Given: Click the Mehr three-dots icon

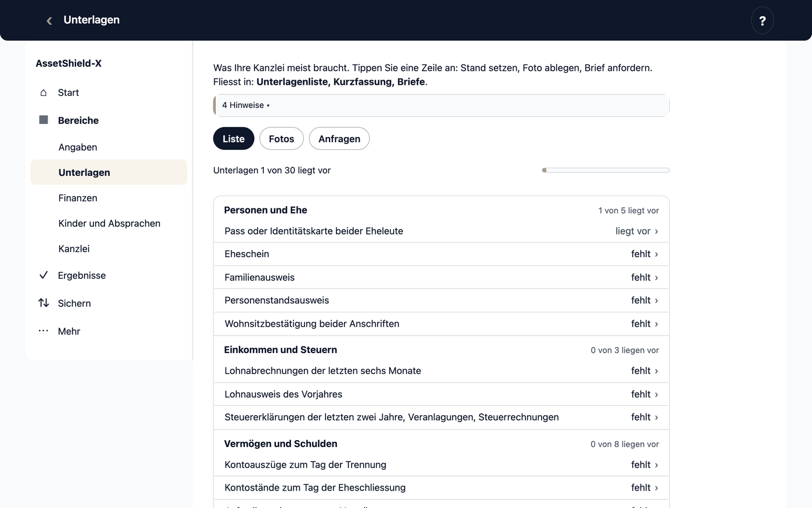Looking at the screenshot, I should [x=43, y=331].
